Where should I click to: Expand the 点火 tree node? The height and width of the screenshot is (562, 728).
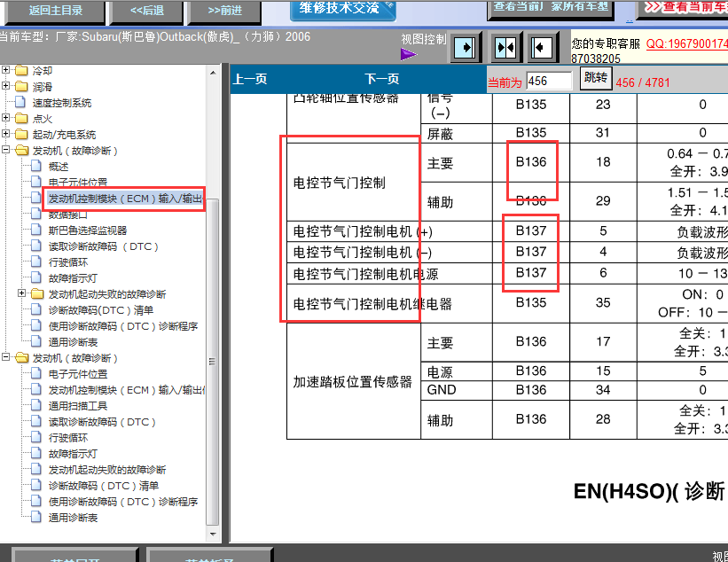coord(5,118)
